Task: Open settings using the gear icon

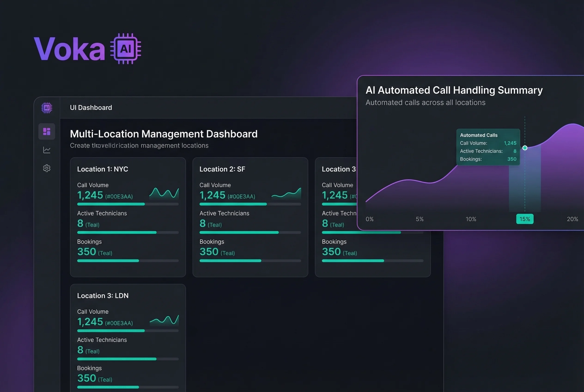Action: pos(46,168)
